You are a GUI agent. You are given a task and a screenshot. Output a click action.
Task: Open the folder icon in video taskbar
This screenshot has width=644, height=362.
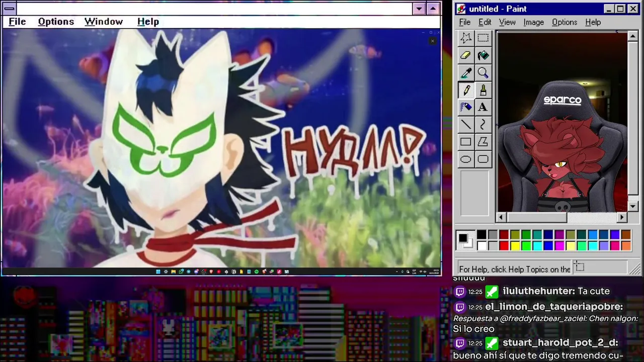(x=174, y=271)
